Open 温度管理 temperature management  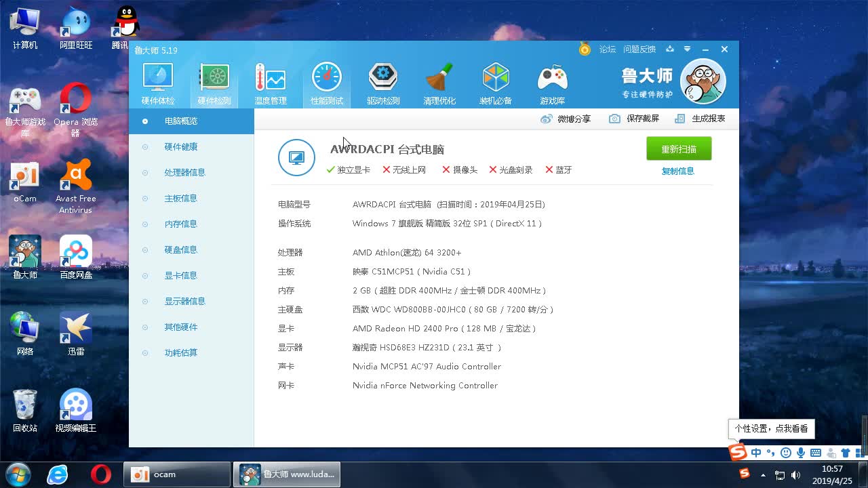(271, 84)
